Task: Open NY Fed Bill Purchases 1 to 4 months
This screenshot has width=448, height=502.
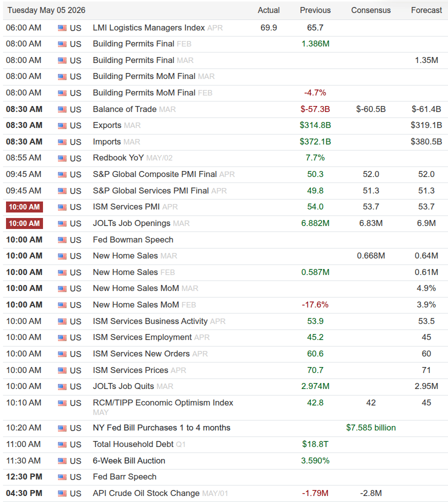Action: 161,427
